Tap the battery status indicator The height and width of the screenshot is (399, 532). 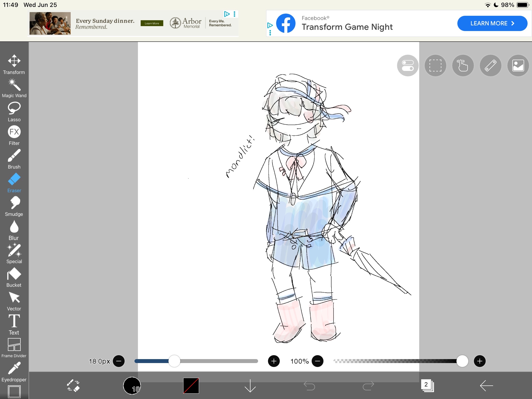[523, 5]
